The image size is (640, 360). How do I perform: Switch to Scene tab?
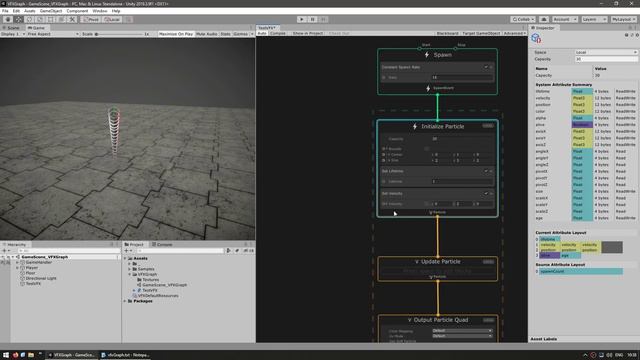12,28
